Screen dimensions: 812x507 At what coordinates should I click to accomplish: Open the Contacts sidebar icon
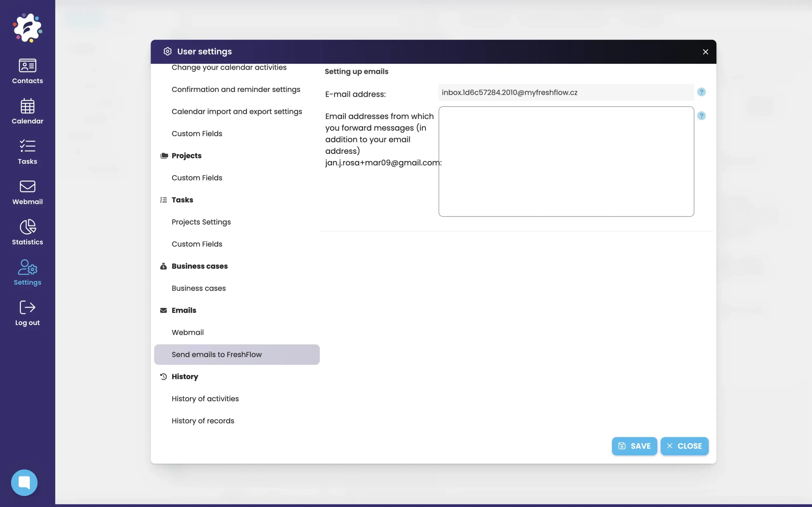click(x=28, y=71)
